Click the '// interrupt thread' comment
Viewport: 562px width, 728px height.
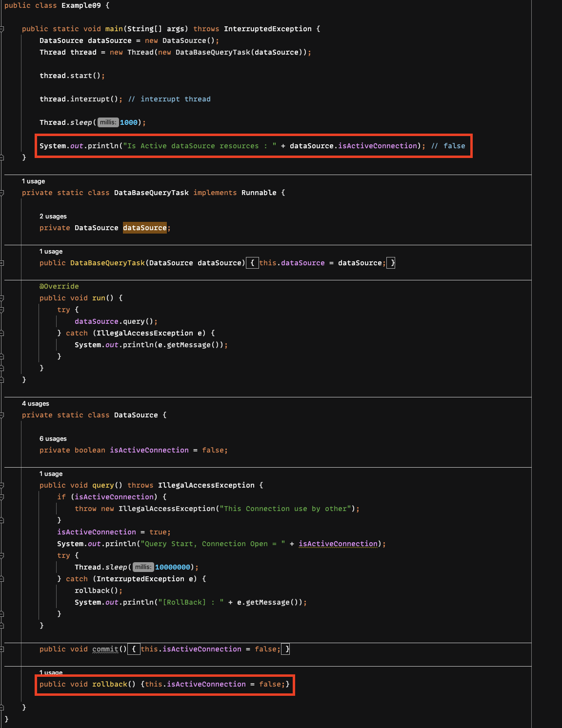click(169, 99)
